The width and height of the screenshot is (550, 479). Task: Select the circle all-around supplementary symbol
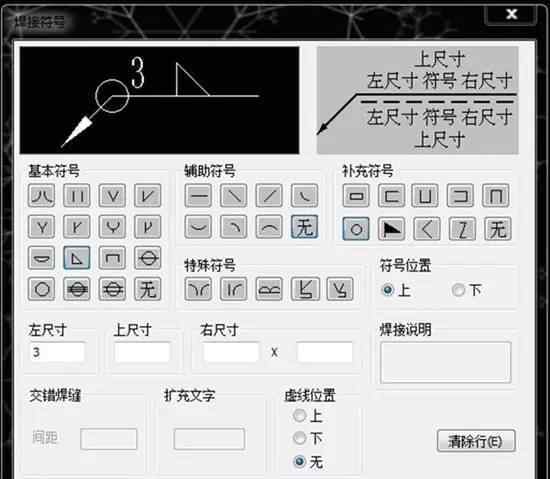(x=356, y=229)
